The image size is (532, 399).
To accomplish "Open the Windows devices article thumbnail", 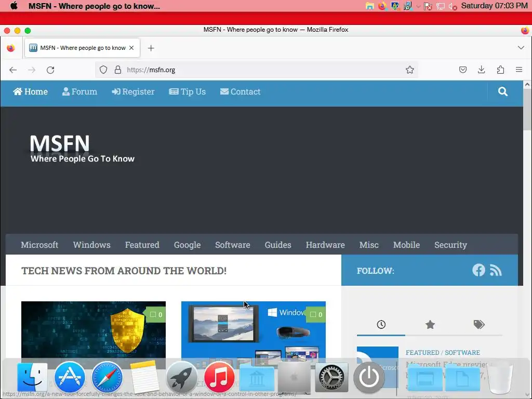I will pyautogui.click(x=254, y=330).
